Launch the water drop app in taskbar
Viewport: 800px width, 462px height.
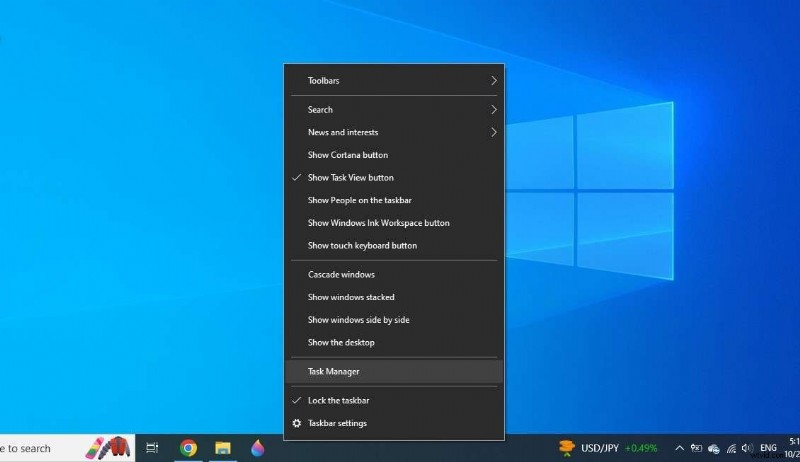coord(258,448)
